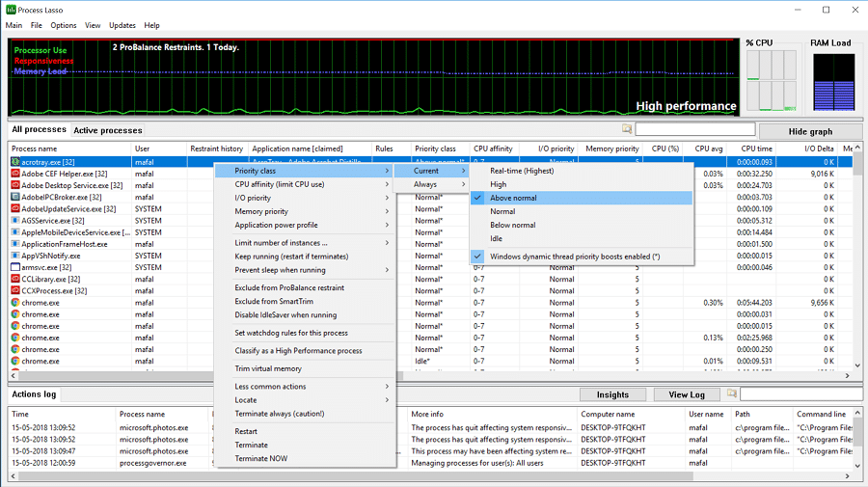Toggle Above normal priority checkmark
The height and width of the screenshot is (487, 868).
pyautogui.click(x=477, y=198)
